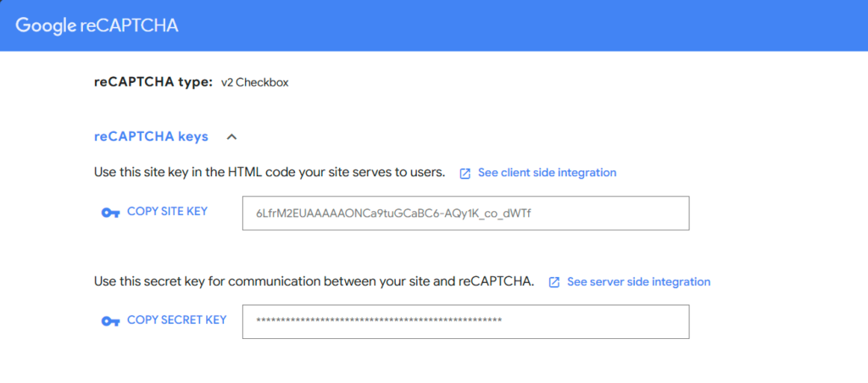Select the v2 Checkbox type text
Screen dimensions: 868x383
(x=254, y=84)
